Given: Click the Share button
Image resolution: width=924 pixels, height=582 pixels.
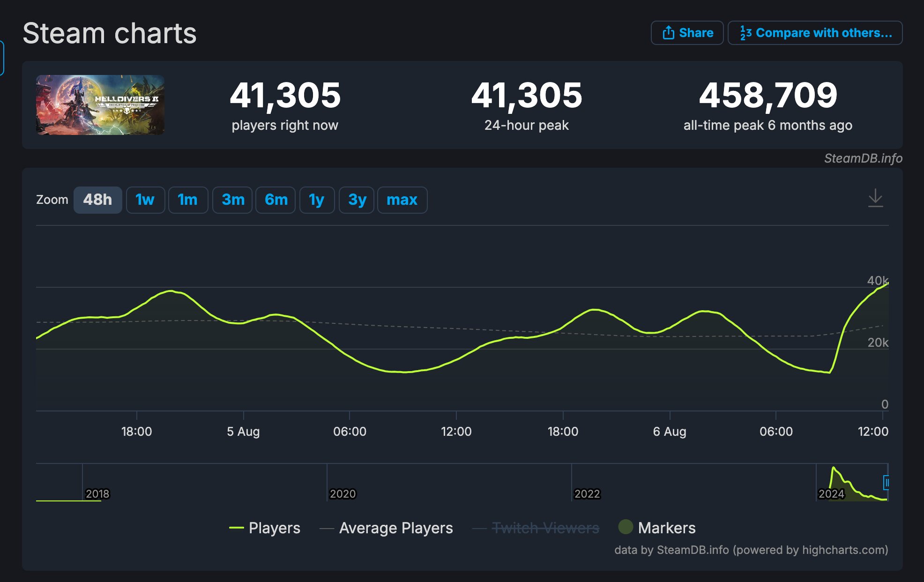Looking at the screenshot, I should tap(687, 33).
